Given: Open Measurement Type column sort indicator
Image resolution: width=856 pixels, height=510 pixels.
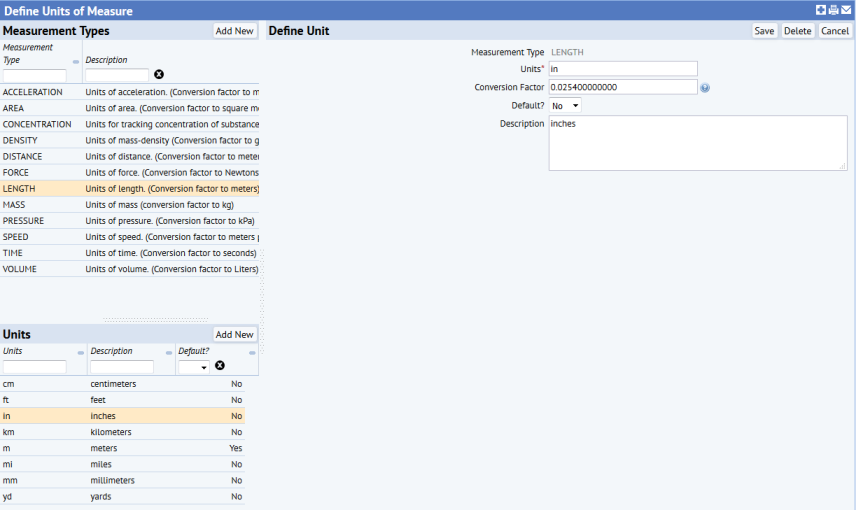Looking at the screenshot, I should tap(76, 62).
